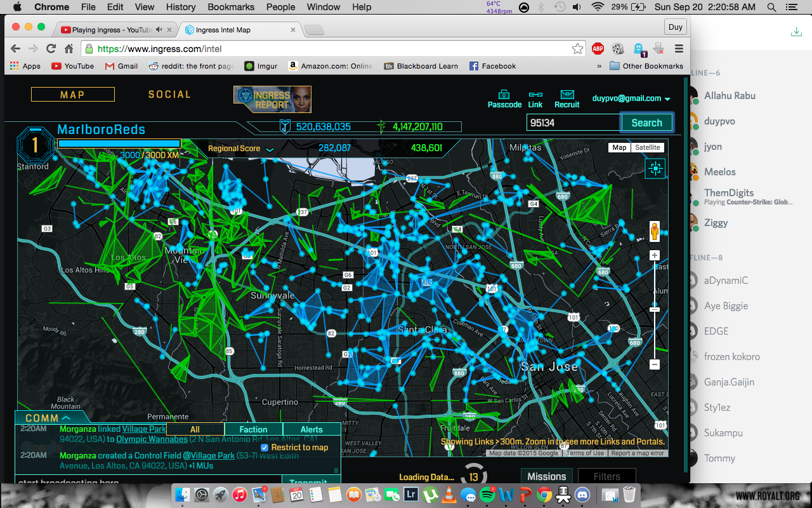Launch uTorrent from the Dock
Screen dimensions: 812x508
pyautogui.click(x=430, y=494)
